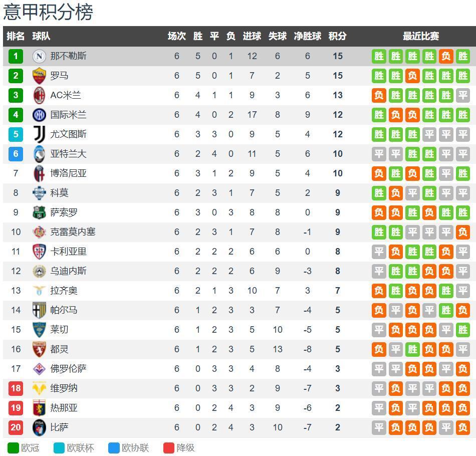Click rank badge 1 for 那不勒斯
476x456 pixels.
click(16, 56)
